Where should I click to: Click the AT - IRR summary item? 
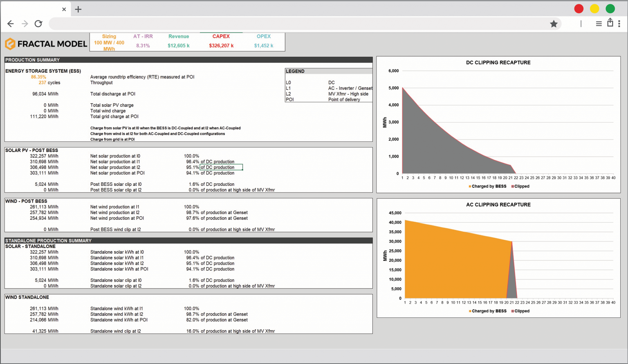pyautogui.click(x=143, y=41)
